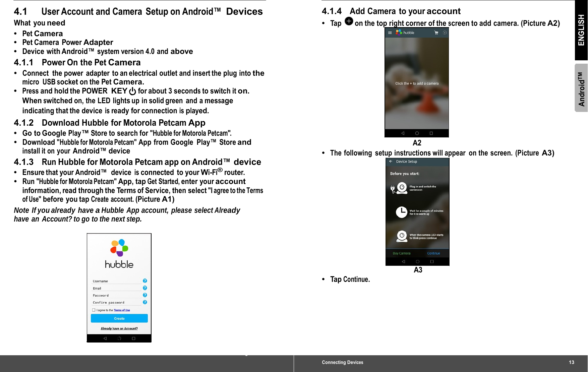The height and width of the screenshot is (372, 588).
Task: Tick the I agree to Terms checkbox
Action: [94, 310]
